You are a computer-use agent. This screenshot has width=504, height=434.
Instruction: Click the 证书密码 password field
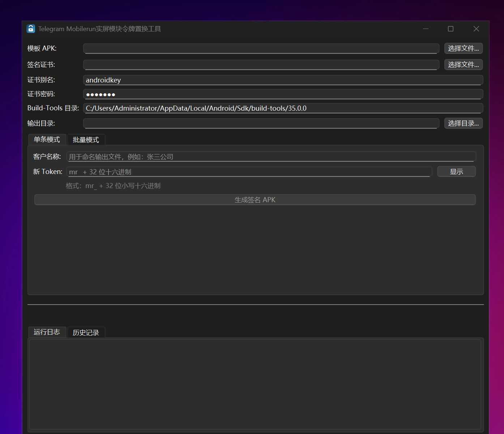(x=283, y=94)
